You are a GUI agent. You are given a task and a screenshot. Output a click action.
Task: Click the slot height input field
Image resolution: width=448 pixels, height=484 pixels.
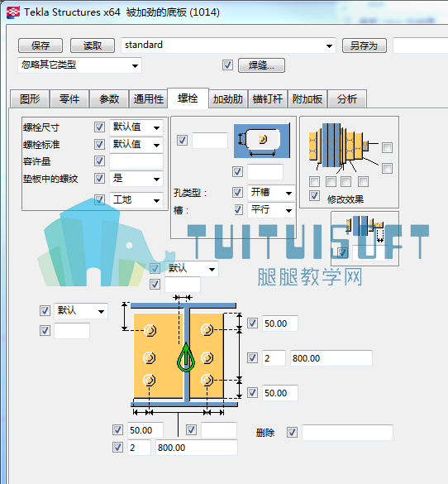tap(210, 141)
